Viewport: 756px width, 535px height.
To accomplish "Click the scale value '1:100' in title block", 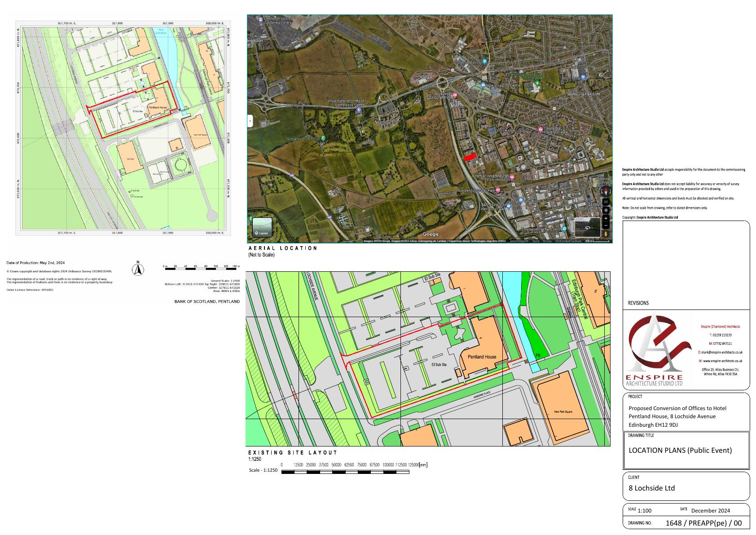I will pos(645,510).
